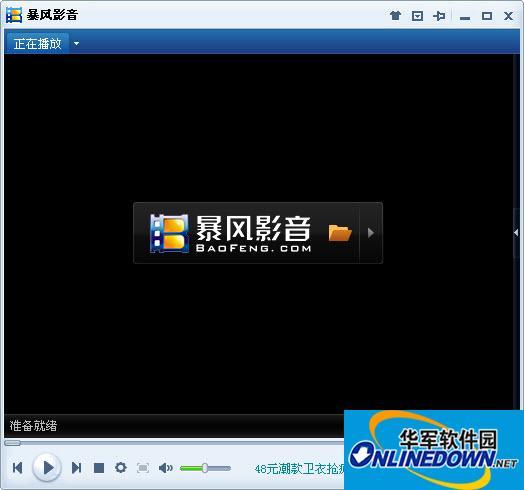Click the Baofeng app logo in title bar
The width and height of the screenshot is (524, 490).
[x=14, y=15]
